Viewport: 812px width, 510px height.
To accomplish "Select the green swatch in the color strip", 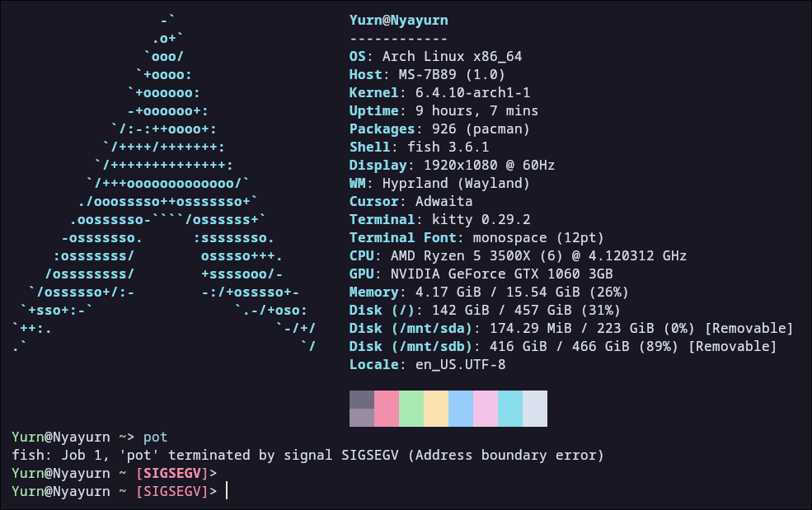I will coord(411,408).
